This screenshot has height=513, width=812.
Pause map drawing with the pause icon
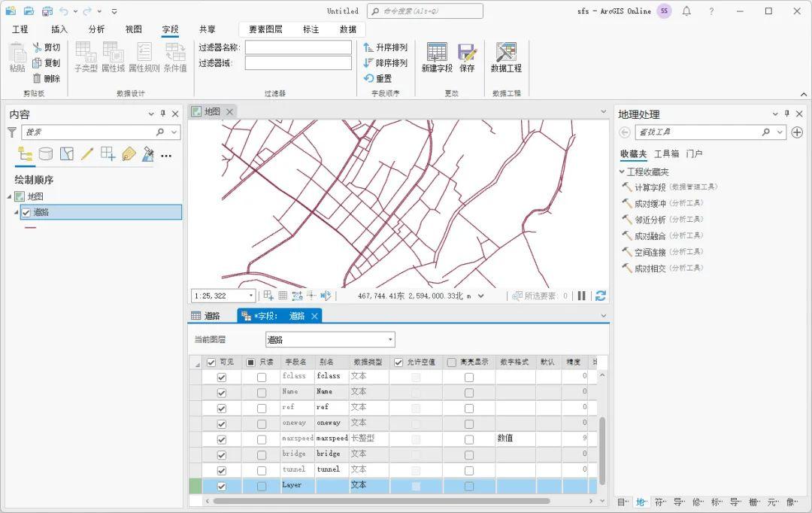(x=581, y=296)
